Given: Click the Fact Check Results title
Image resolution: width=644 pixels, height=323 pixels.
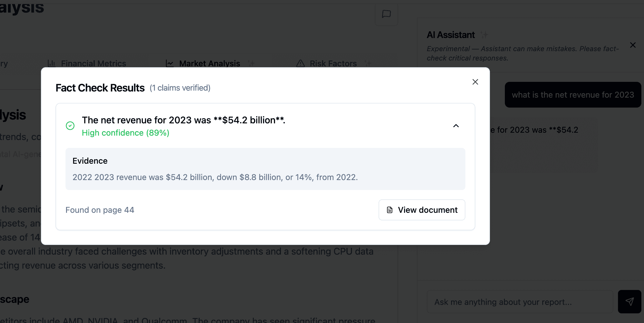Looking at the screenshot, I should click(x=100, y=88).
